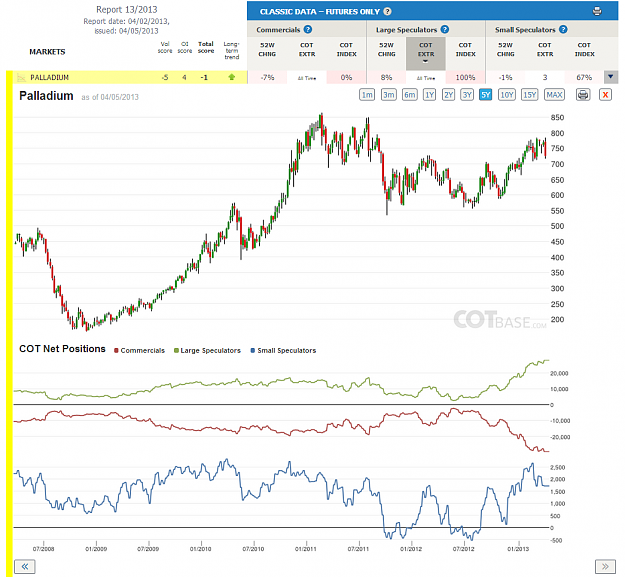This screenshot has width=625, height=577.
Task: Toggle the Commercials legend series
Action: [x=139, y=351]
